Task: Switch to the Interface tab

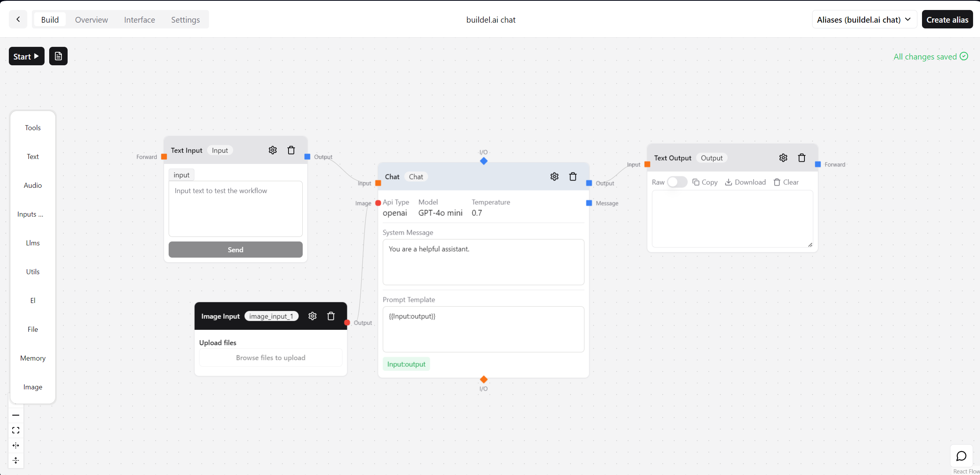Action: tap(139, 19)
